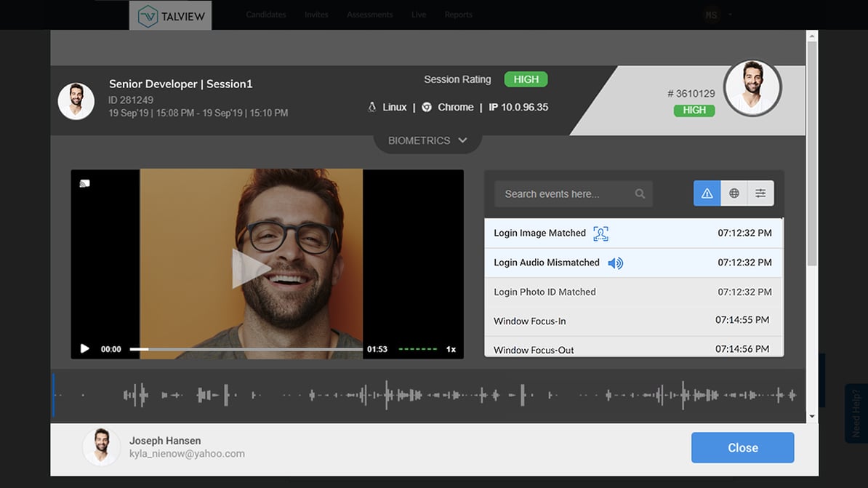The width and height of the screenshot is (868, 488).
Task: Click the Talview logo
Action: [170, 15]
